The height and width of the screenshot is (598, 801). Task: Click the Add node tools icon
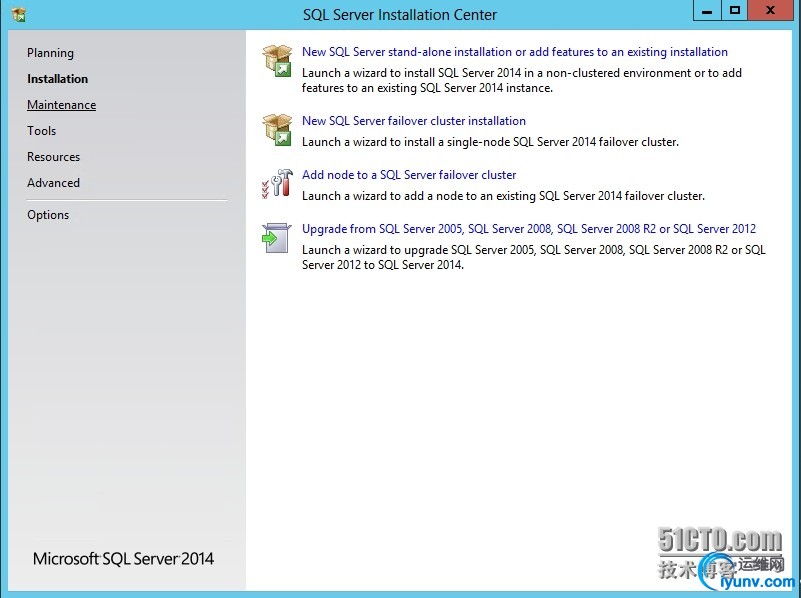click(x=277, y=184)
